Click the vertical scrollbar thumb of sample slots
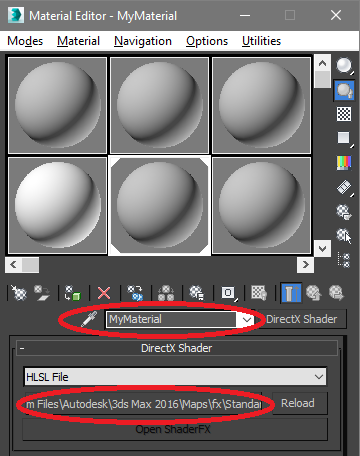 [x=322, y=79]
